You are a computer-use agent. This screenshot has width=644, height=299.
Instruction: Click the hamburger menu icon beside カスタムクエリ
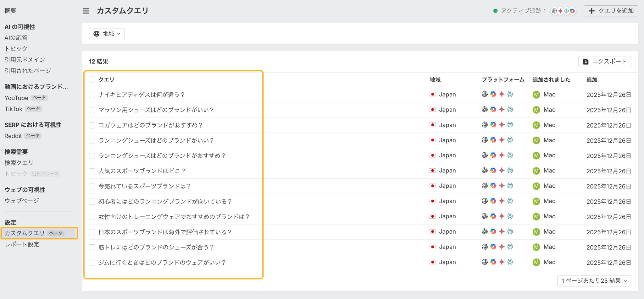(86, 11)
